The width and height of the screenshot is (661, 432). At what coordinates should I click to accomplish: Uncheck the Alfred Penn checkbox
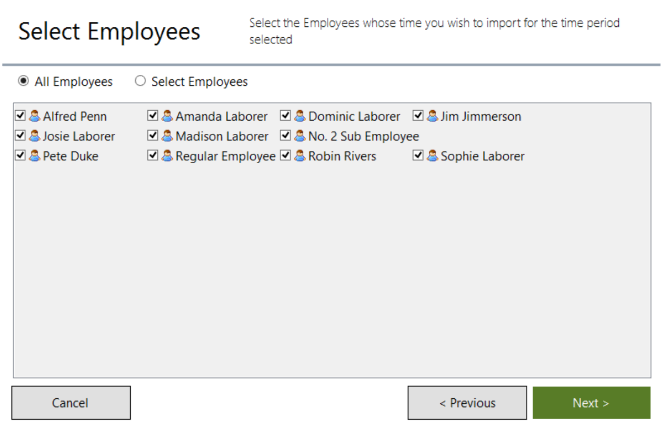point(20,115)
